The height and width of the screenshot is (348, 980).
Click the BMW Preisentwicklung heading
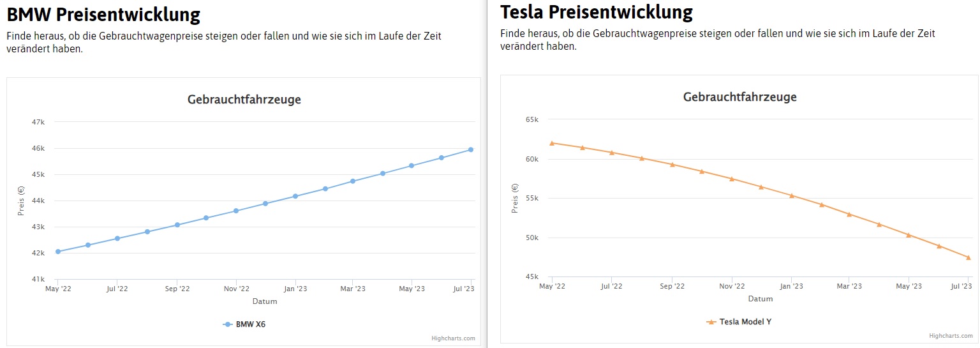click(x=103, y=14)
